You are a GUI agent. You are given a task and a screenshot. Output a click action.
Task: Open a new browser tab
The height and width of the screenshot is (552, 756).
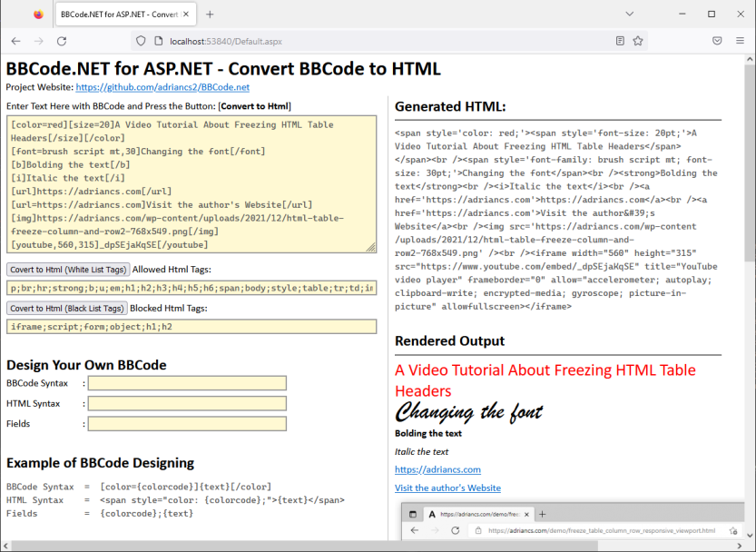(x=210, y=14)
